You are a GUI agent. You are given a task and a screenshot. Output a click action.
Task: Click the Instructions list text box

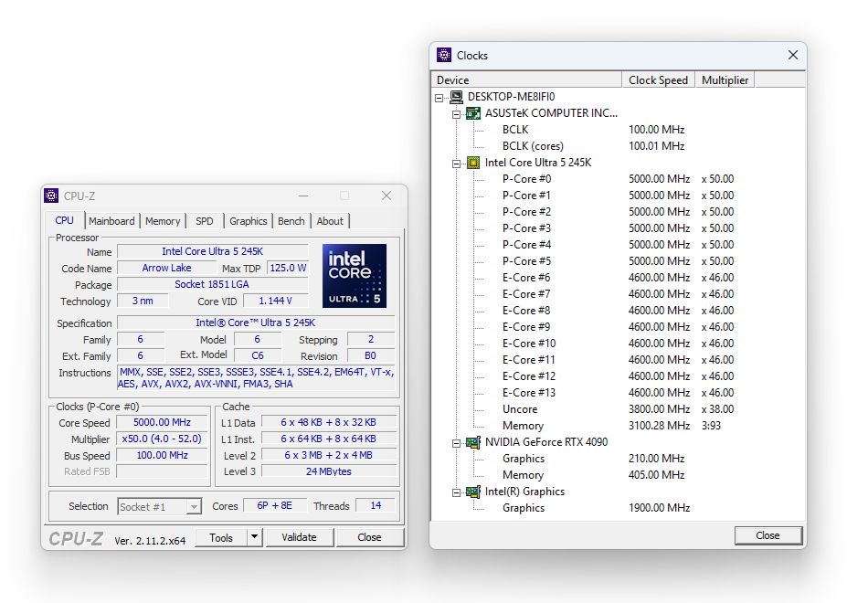[257, 378]
